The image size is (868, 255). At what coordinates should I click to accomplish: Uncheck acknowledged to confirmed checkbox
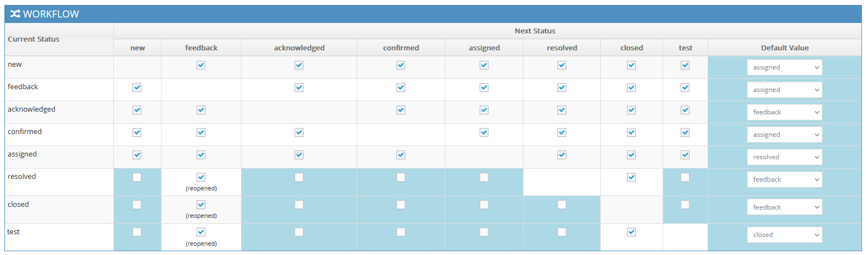tap(401, 110)
